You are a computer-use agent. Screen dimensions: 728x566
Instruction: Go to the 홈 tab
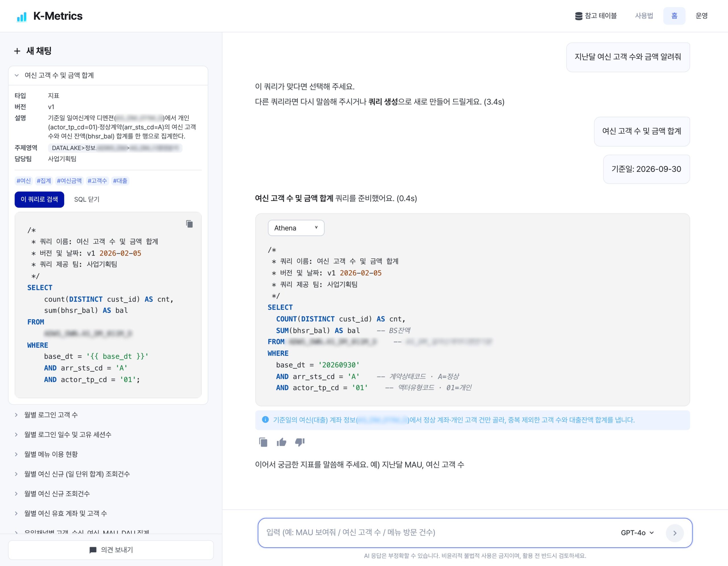(674, 16)
